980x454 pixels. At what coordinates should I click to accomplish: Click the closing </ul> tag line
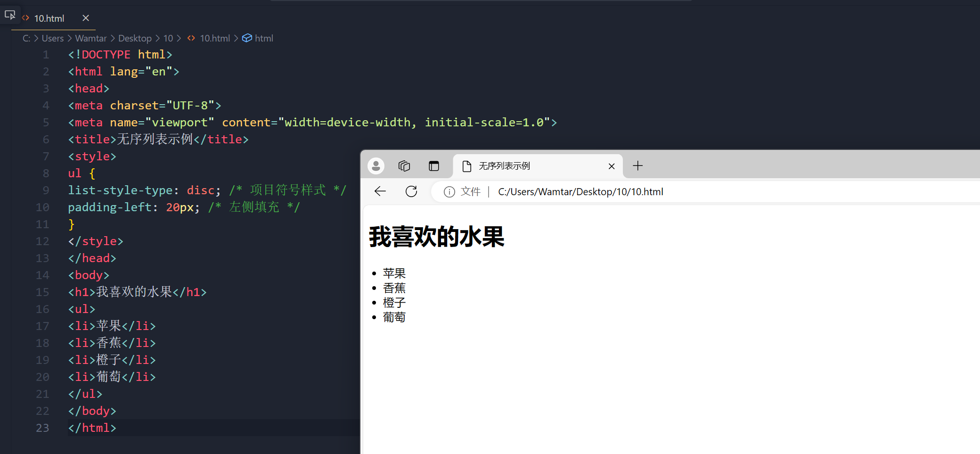(x=85, y=394)
